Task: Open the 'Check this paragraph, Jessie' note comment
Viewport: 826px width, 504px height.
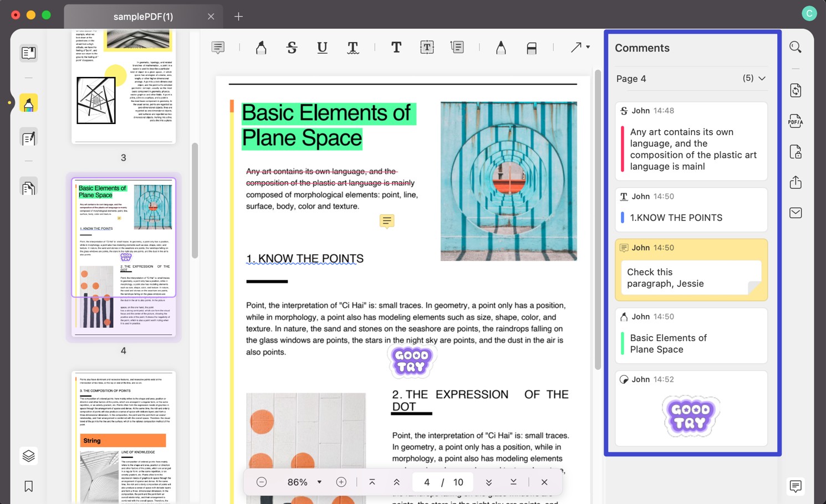Action: click(x=691, y=270)
